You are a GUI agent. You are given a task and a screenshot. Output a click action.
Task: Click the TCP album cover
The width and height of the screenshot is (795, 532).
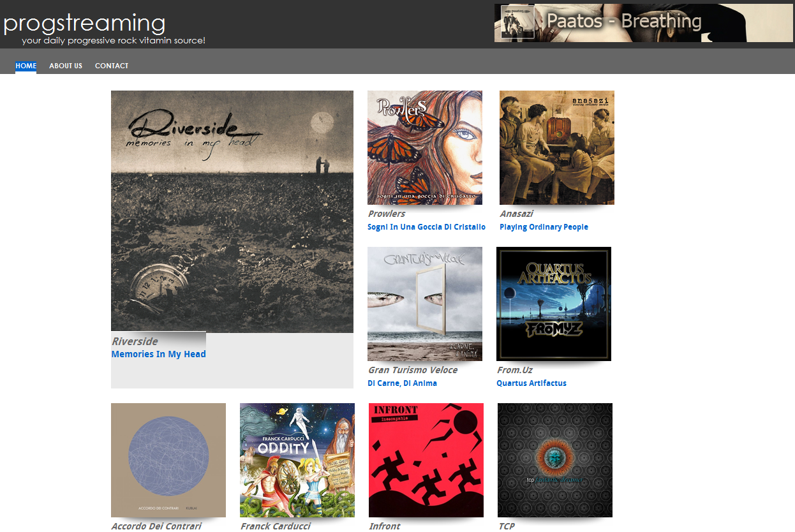[x=555, y=460]
